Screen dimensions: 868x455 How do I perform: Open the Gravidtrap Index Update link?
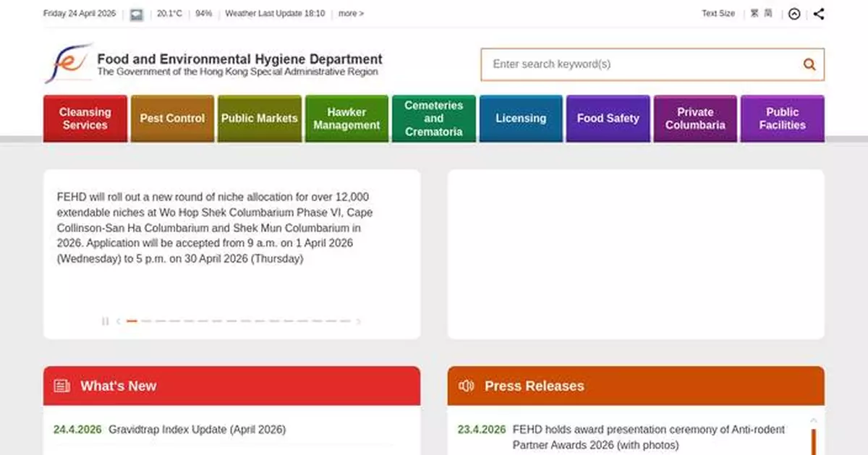pos(197,429)
